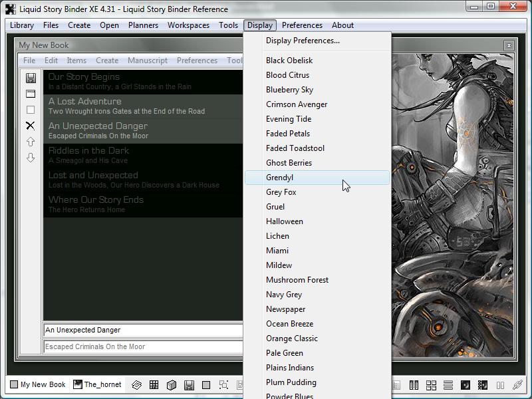Image resolution: width=532 pixels, height=399 pixels.
Task: Toggle the empty square box in sidebar
Action: pos(31,110)
